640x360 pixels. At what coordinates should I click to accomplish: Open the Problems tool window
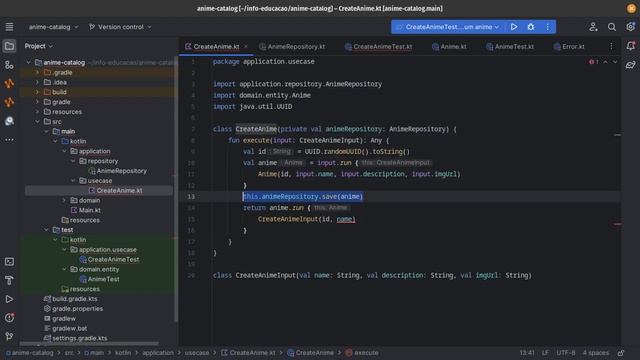(x=9, y=318)
